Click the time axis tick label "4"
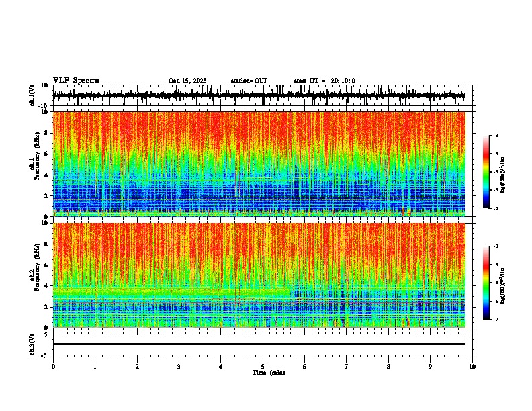Screen dimensions: 532x411 pyautogui.click(x=221, y=366)
